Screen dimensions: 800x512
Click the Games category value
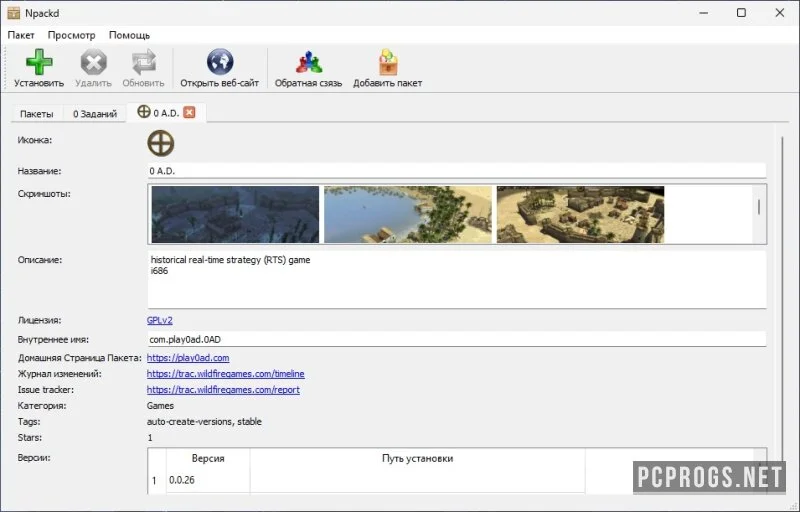160,406
